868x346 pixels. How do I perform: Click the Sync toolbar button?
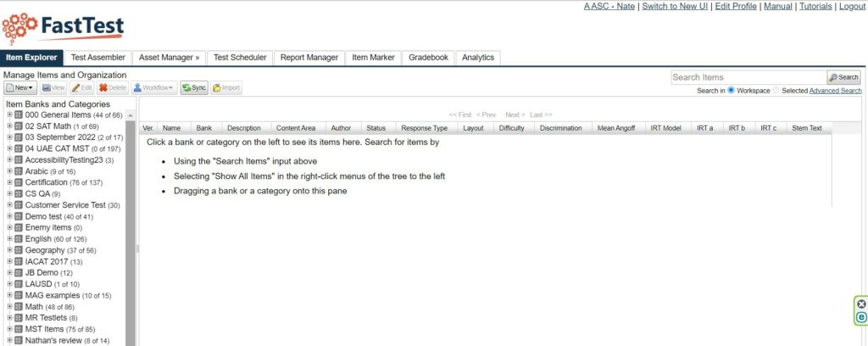coord(194,87)
